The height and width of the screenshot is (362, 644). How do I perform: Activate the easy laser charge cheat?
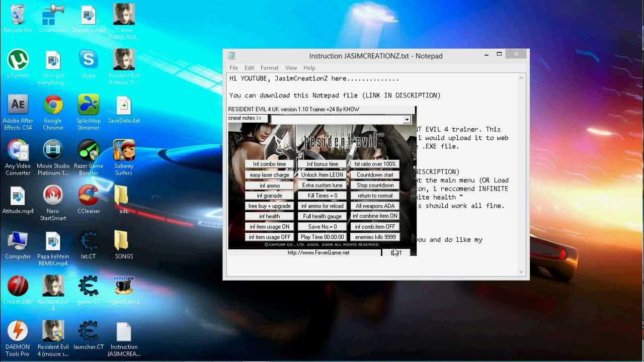(x=270, y=175)
